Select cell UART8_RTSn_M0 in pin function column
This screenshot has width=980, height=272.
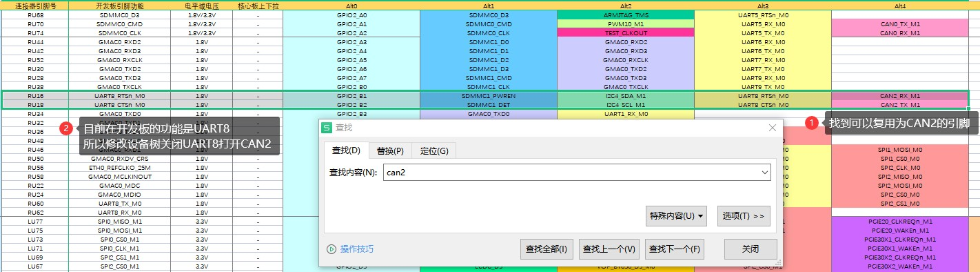pos(120,96)
